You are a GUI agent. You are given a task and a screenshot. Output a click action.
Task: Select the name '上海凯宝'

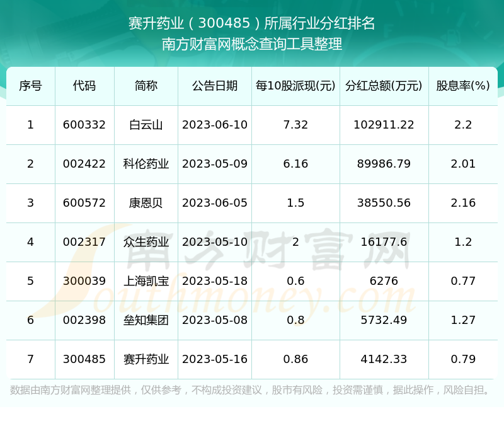(x=146, y=281)
